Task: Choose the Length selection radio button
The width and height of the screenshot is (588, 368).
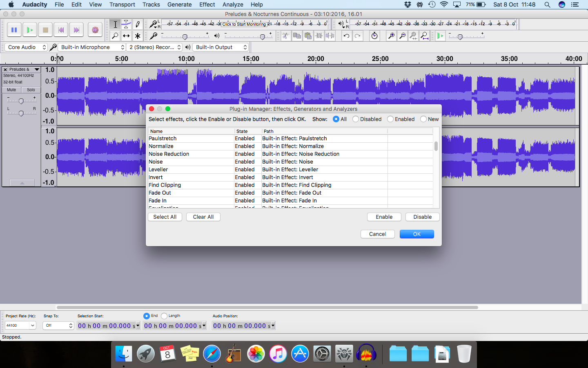Action: [164, 316]
